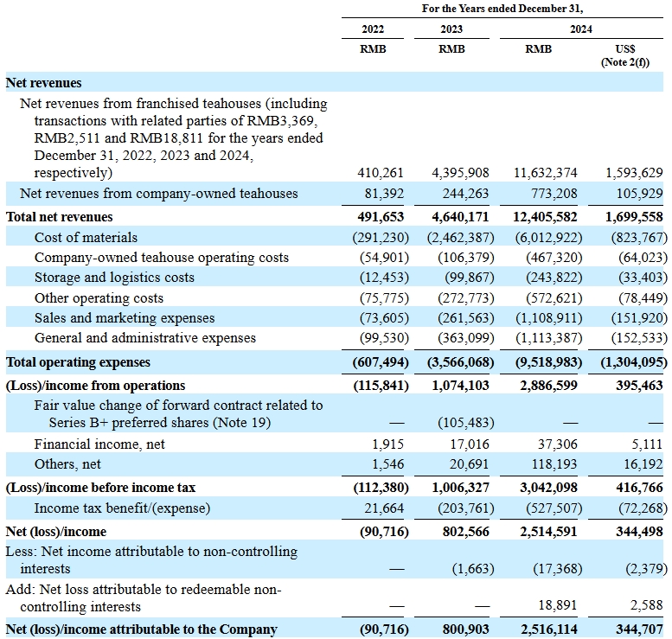Click the 1,074,103 income from operations value

coord(459,386)
